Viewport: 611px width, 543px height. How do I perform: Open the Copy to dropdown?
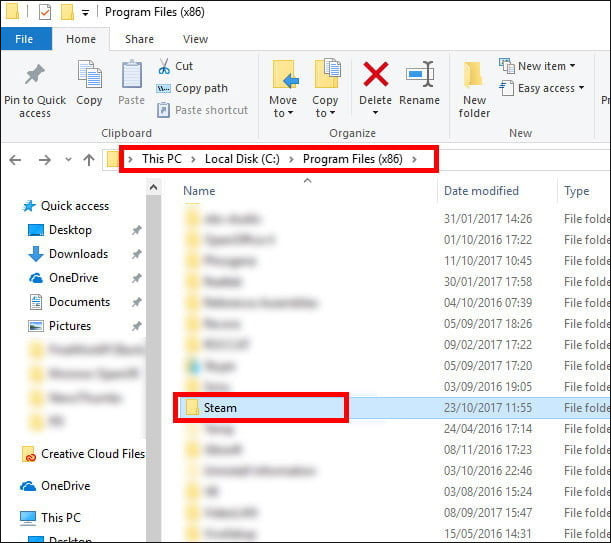pyautogui.click(x=325, y=89)
